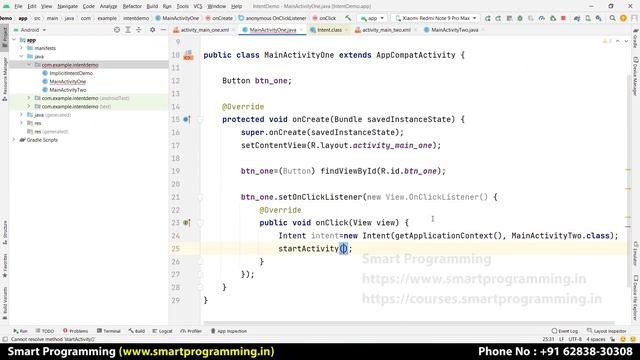Click the yellow account avatar icon
The image size is (640, 360).
[x=623, y=18]
